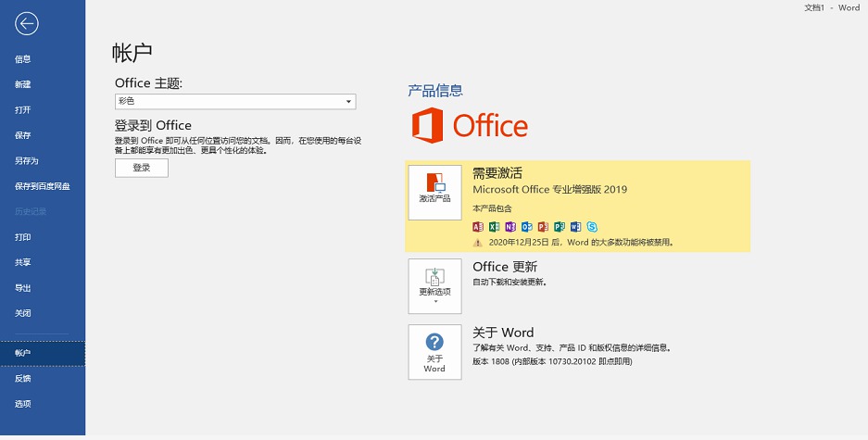This screenshot has height=440, width=868.
Task: Click the Excel app icon
Action: point(495,226)
